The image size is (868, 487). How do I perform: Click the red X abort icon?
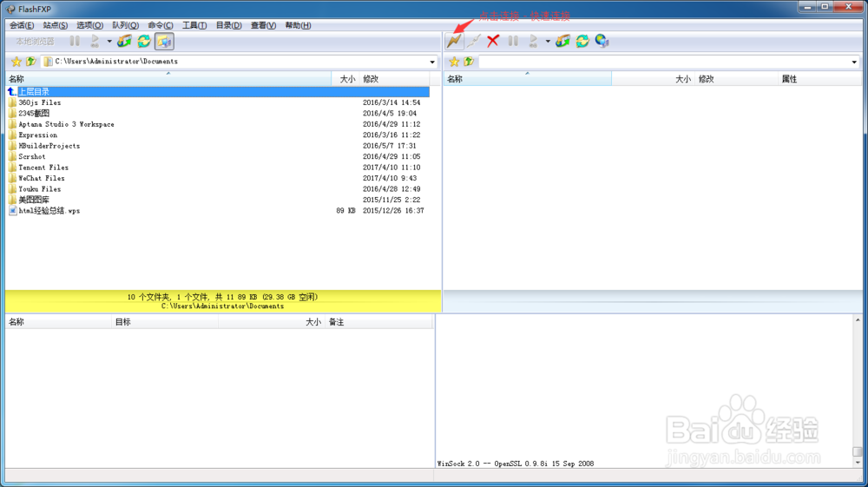(x=493, y=41)
